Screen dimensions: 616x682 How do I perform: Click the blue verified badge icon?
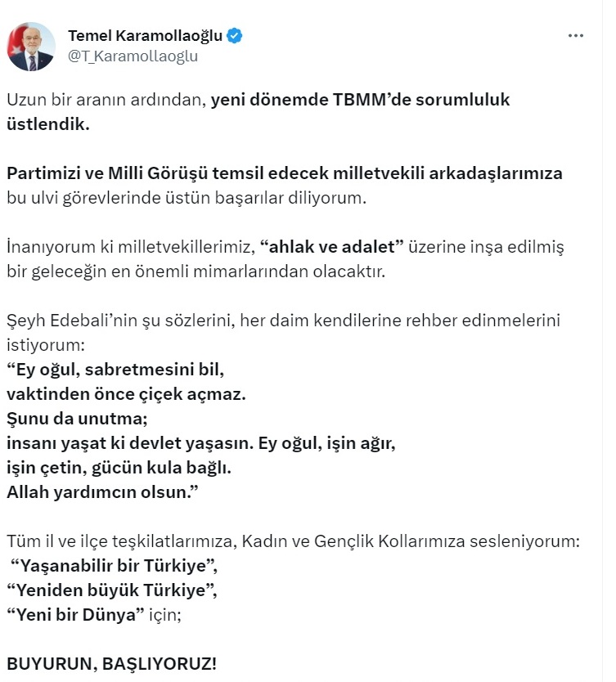[235, 36]
